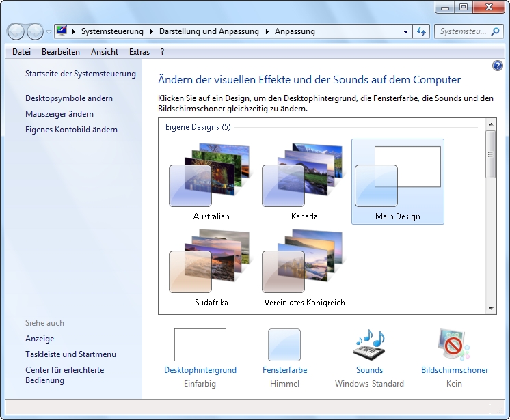Open the Sounds music notes icon
The width and height of the screenshot is (510, 420).
pos(369,345)
